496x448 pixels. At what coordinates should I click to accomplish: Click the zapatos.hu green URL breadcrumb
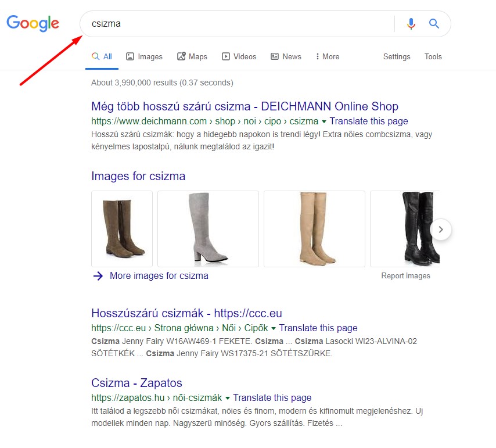(157, 397)
